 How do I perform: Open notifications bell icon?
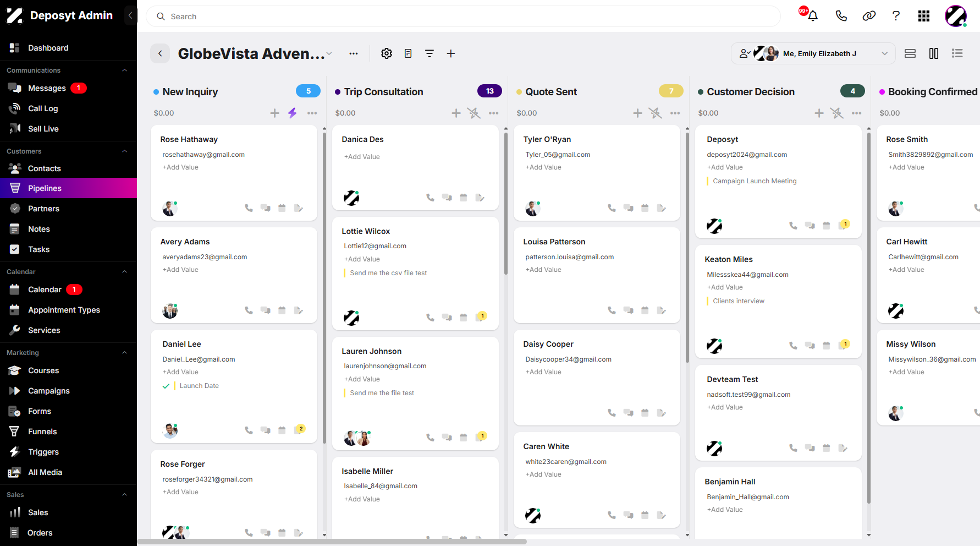pos(812,16)
